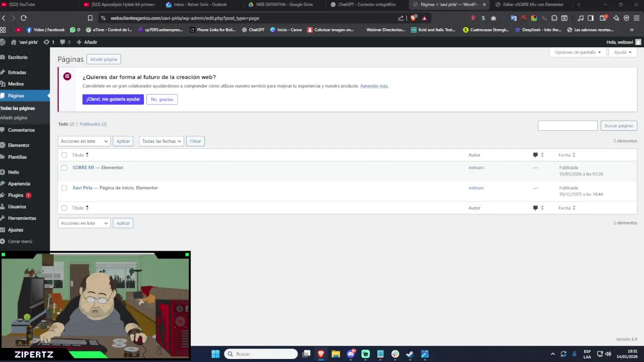
Task: Open the 'Aprender más' link
Action: pos(374,86)
